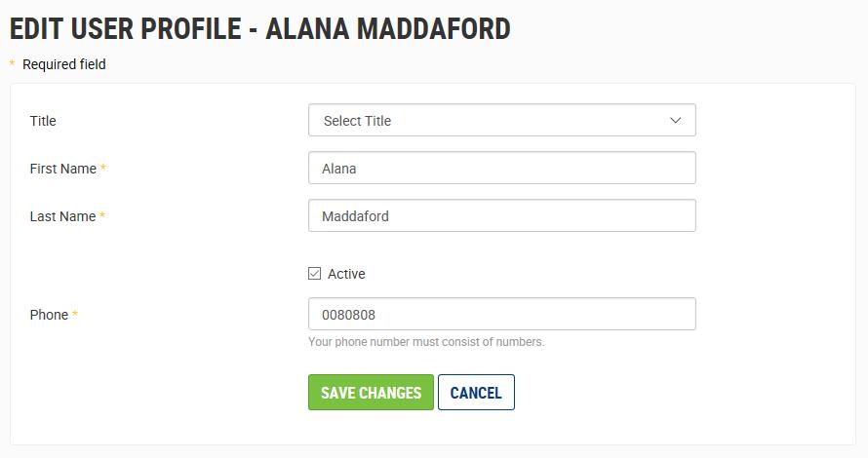Click the Required field note
The width and height of the screenshot is (868, 458).
pyautogui.click(x=64, y=64)
